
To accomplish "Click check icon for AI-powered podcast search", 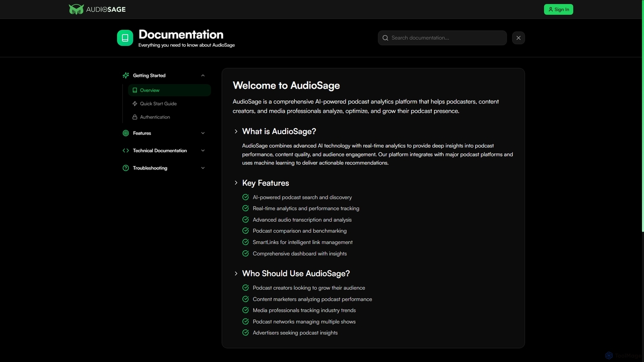I will click(x=246, y=197).
